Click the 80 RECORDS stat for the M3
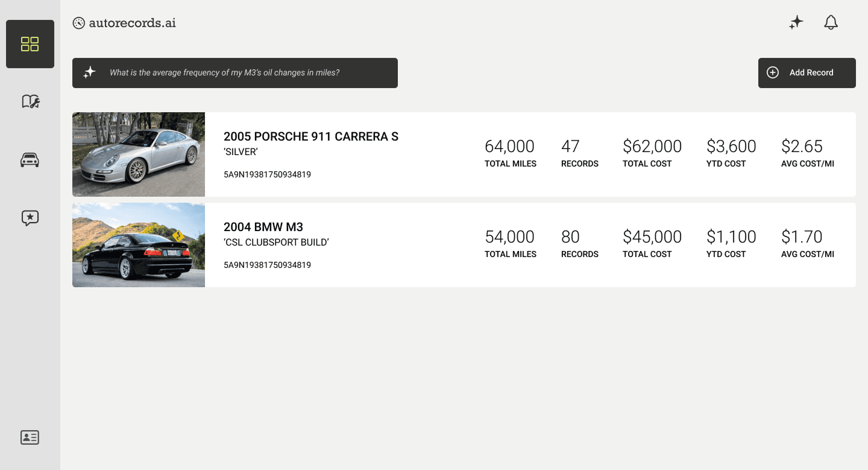 pyautogui.click(x=579, y=243)
